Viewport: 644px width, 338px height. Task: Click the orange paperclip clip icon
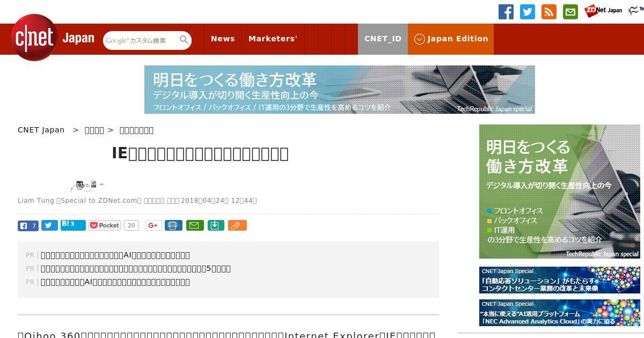click(x=237, y=225)
